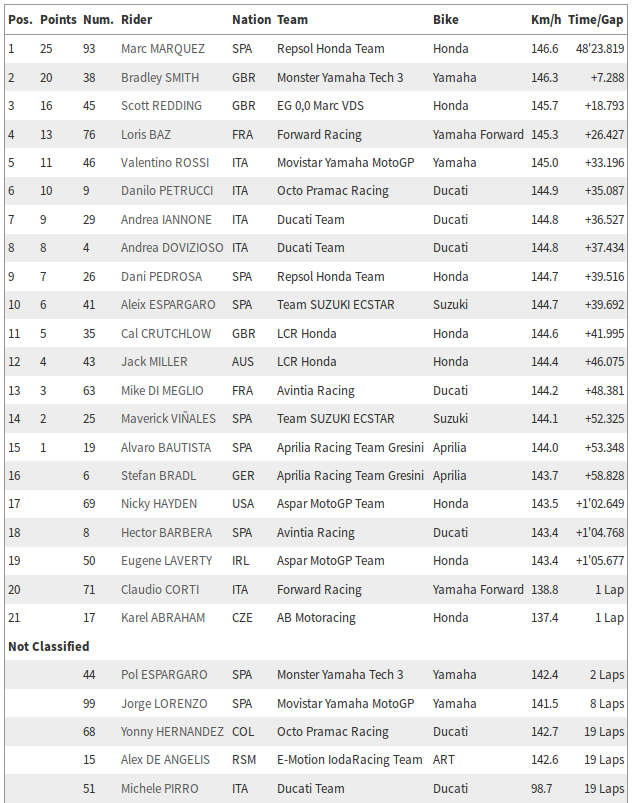632x803 pixels.
Task: Click rider name Marc MARQUEZ
Action: point(162,49)
